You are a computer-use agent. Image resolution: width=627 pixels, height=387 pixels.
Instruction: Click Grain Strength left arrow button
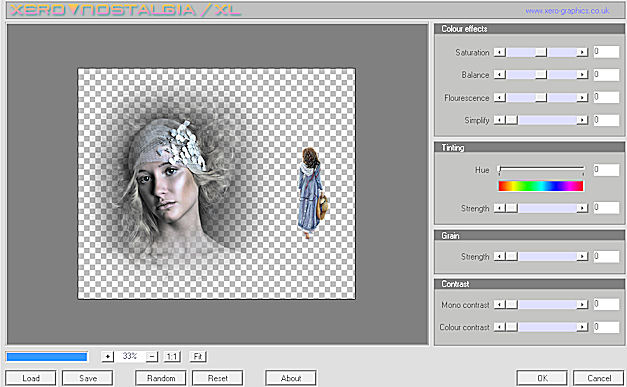[499, 256]
